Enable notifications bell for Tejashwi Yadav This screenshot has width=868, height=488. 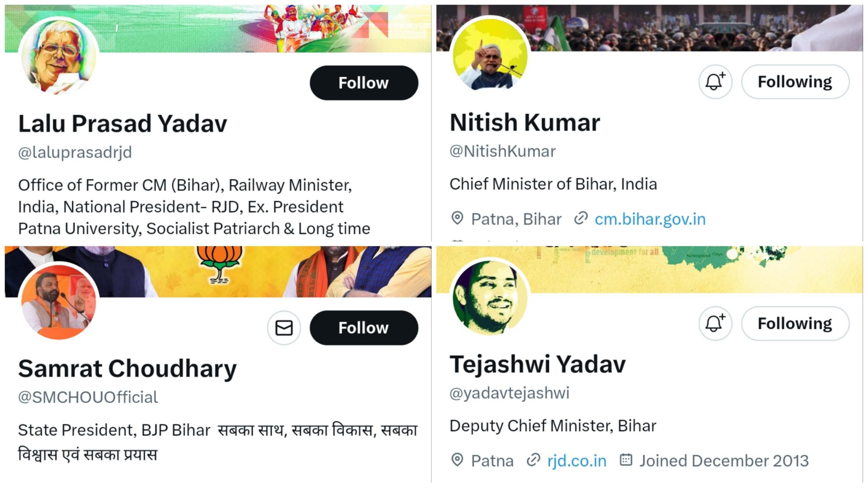tap(715, 323)
